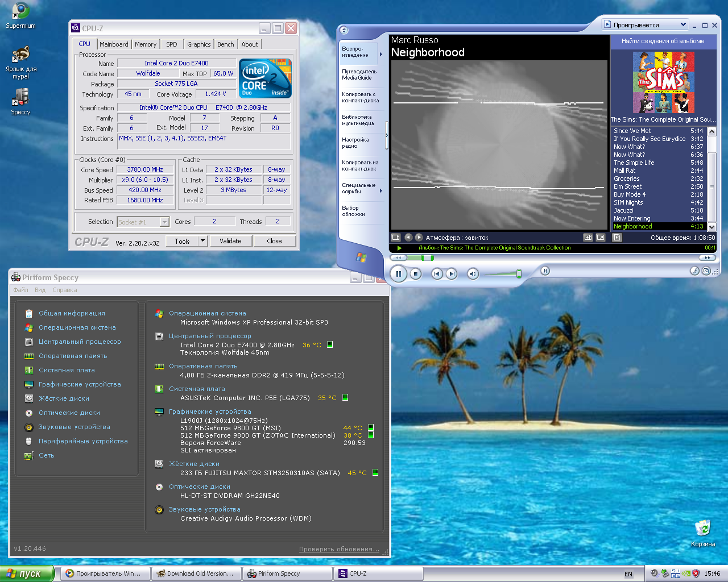The image size is (728, 582).
Task: Open the 'Вид' menu in Speccy
Action: [x=40, y=290]
